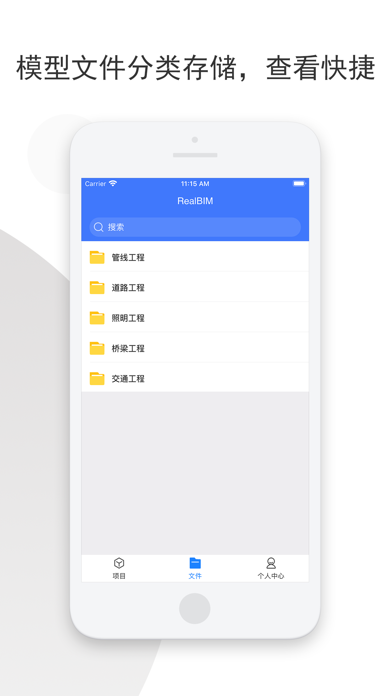Click the headline 模型文件分类存储，查看快捷

[x=196, y=67]
